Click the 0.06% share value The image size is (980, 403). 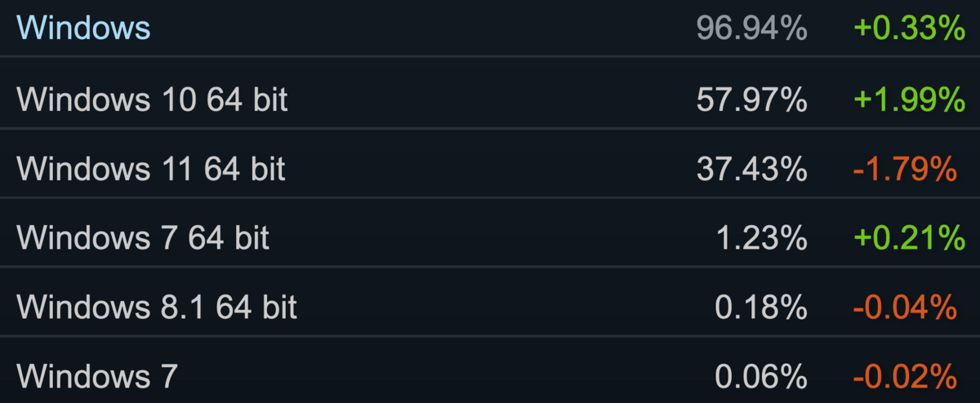tap(761, 377)
